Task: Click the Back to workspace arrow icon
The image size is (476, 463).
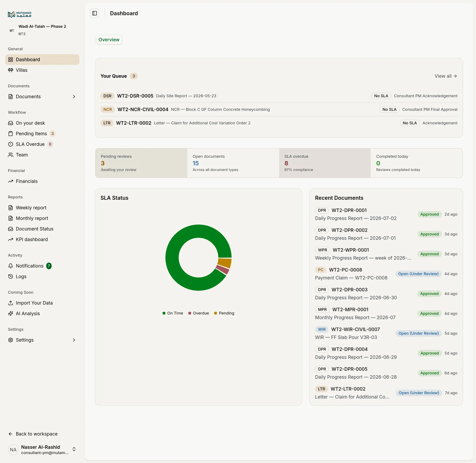Action: pyautogui.click(x=11, y=434)
